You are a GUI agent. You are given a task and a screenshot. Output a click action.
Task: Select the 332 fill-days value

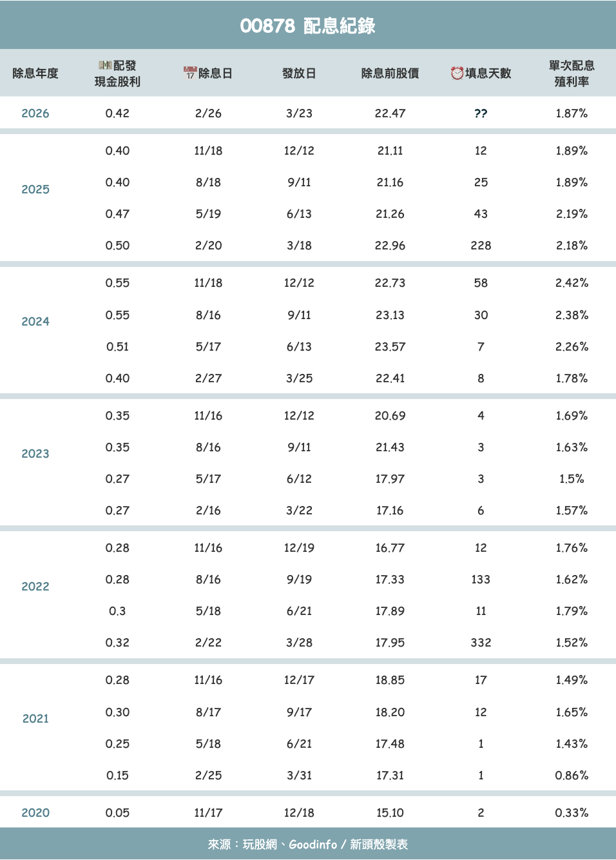pos(481,643)
